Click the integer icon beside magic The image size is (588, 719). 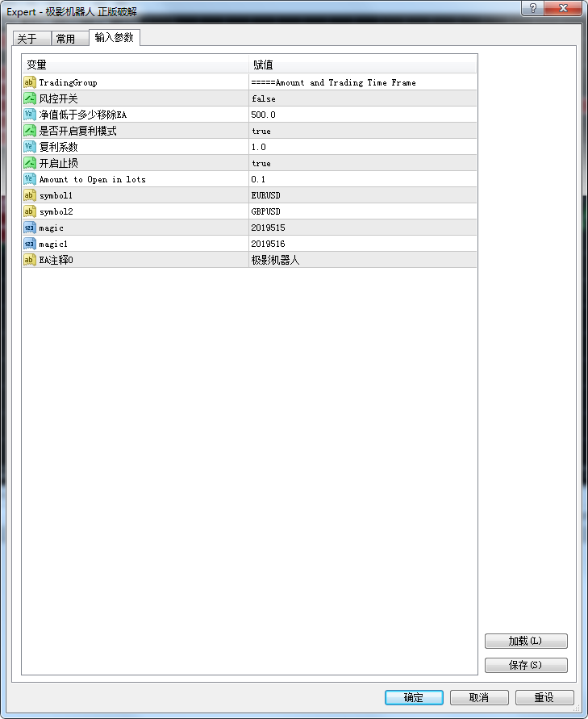[30, 228]
